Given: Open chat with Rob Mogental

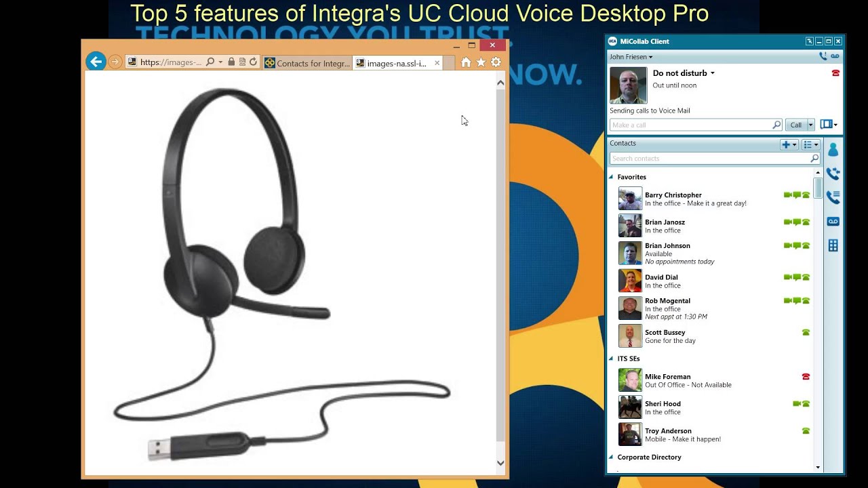Looking at the screenshot, I should click(797, 301).
